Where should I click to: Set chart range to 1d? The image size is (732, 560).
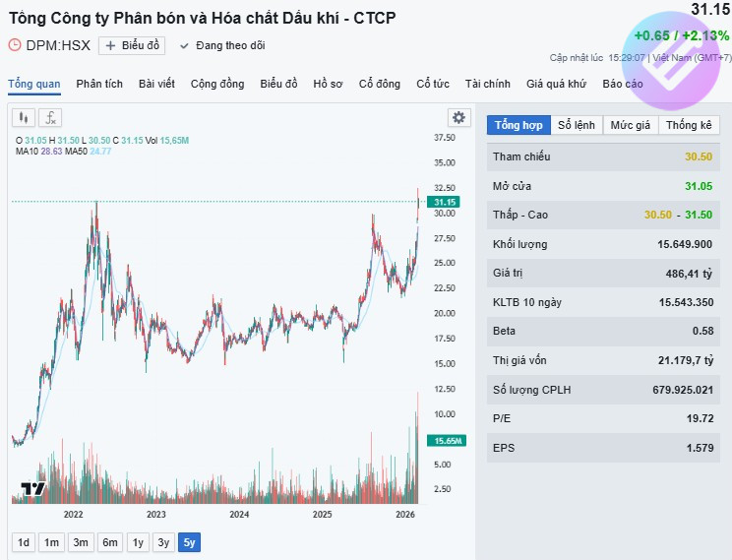pyautogui.click(x=24, y=542)
